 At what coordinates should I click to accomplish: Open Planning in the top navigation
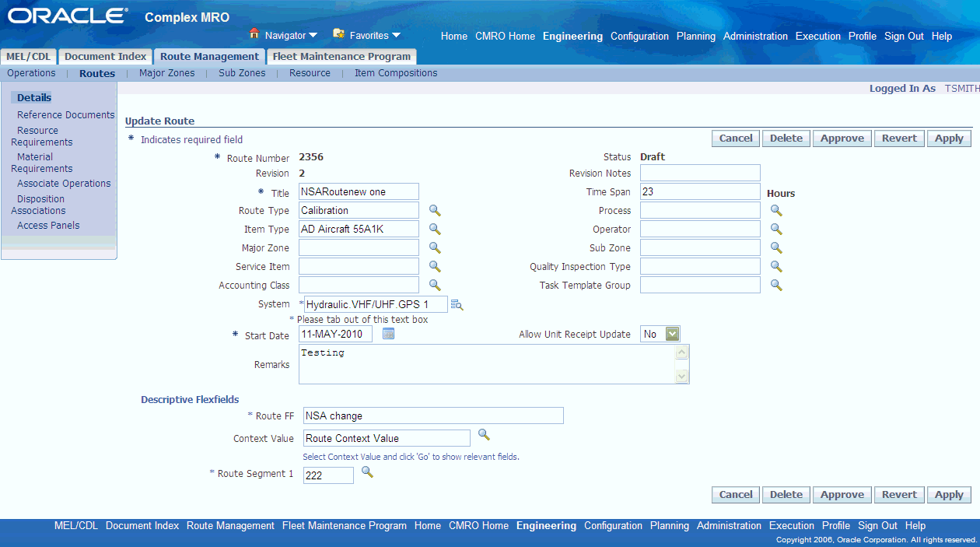(696, 37)
